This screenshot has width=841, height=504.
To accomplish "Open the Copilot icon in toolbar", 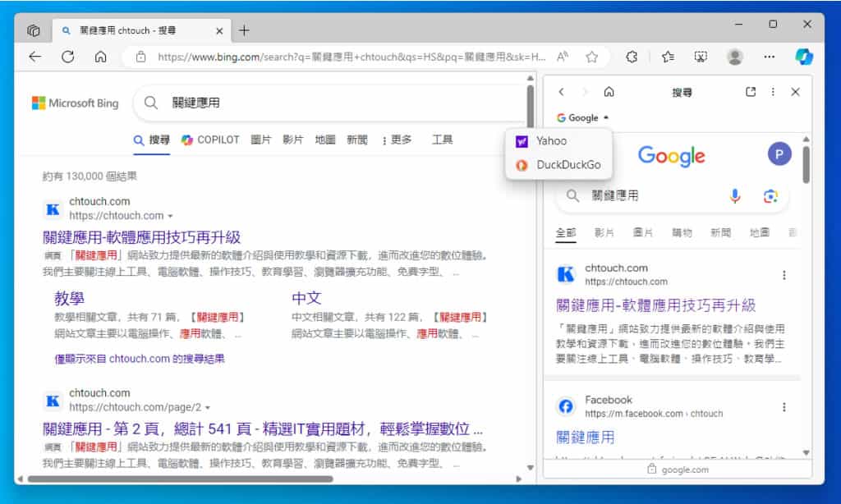I will 803,57.
